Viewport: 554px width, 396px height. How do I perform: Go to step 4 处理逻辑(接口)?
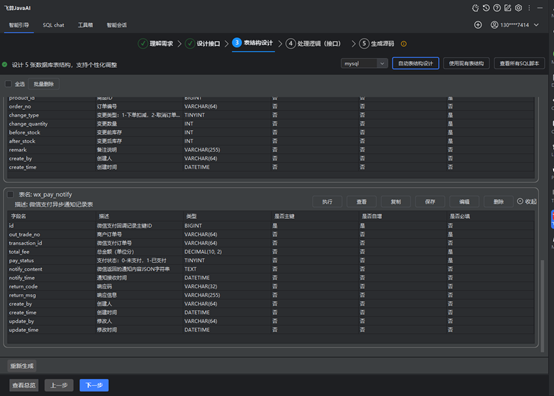[313, 43]
